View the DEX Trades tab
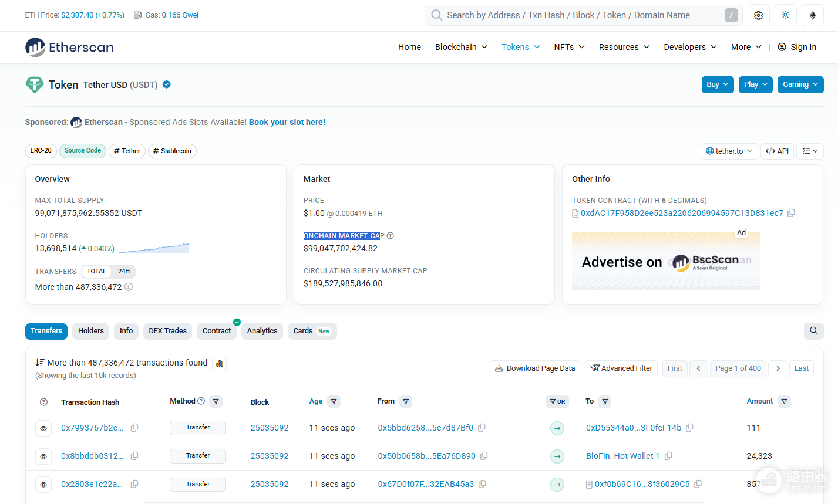Image resolution: width=838 pixels, height=504 pixels. tap(168, 331)
